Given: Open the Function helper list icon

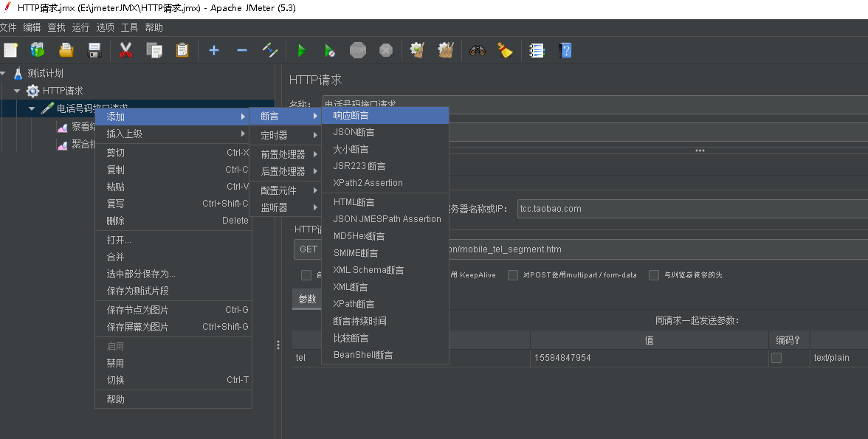Looking at the screenshot, I should pyautogui.click(x=537, y=50).
